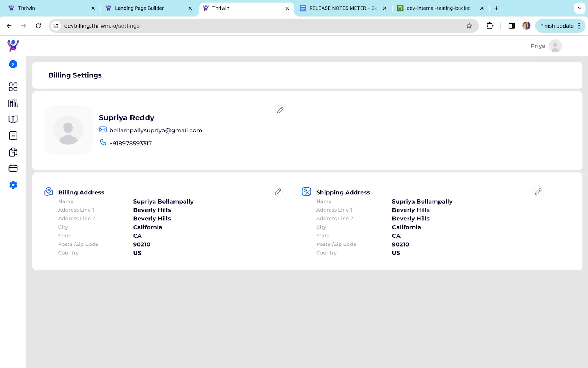Click billing postal code 90210
The image size is (588, 368).
click(x=141, y=244)
